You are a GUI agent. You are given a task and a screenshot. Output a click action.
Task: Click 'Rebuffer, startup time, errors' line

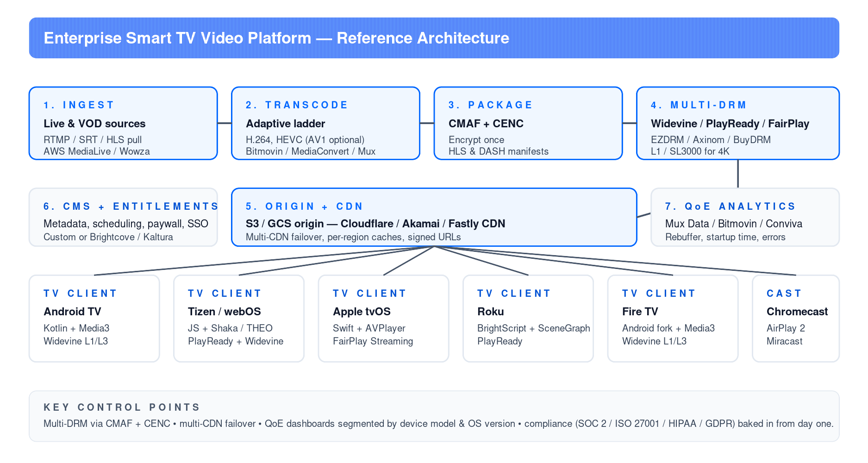(725, 237)
